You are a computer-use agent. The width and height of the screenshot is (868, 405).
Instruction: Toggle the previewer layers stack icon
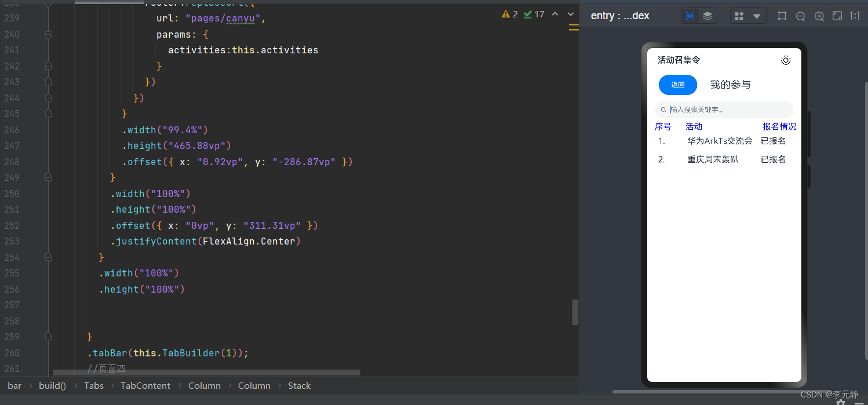[x=707, y=16]
